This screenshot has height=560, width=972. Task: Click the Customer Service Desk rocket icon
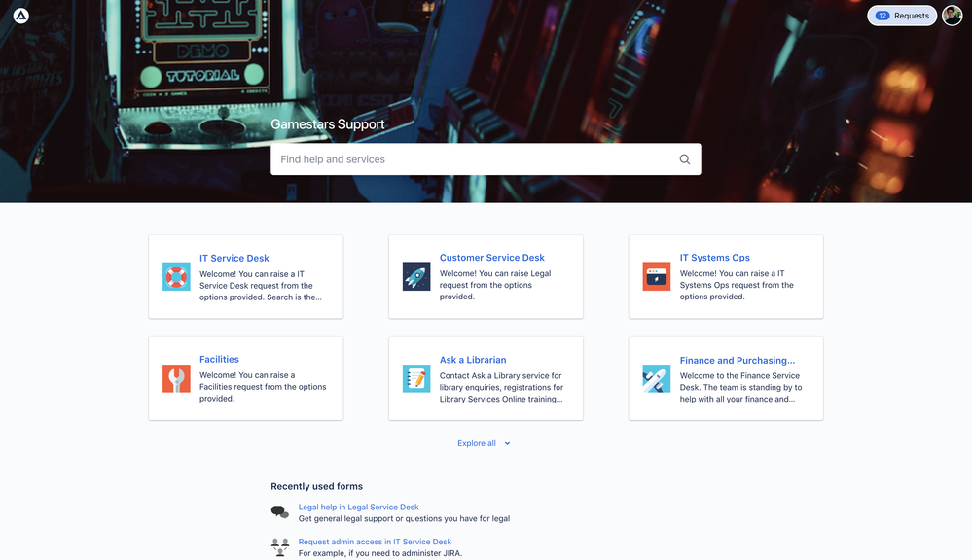[x=416, y=276]
